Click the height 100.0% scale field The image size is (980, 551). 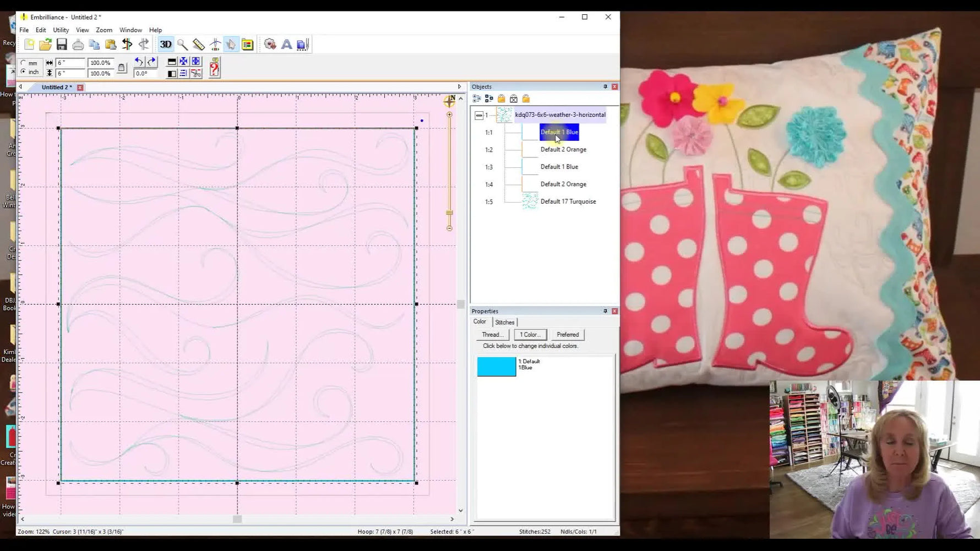pos(101,73)
